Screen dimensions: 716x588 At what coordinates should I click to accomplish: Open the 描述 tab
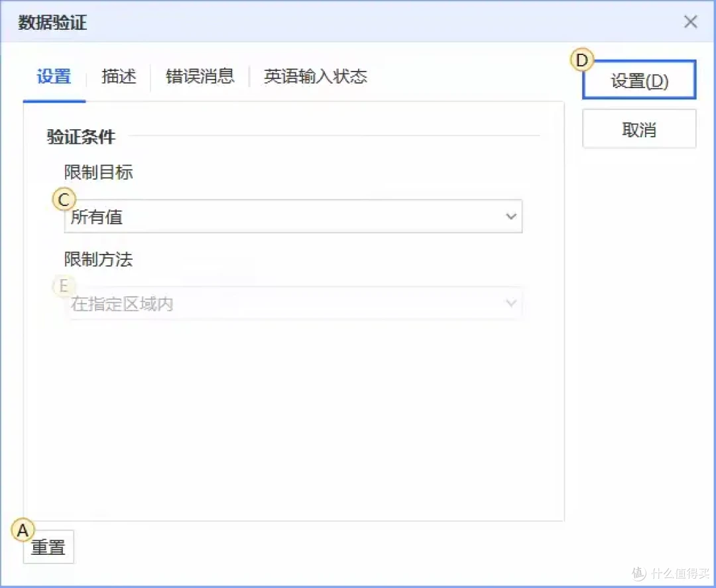coord(119,76)
